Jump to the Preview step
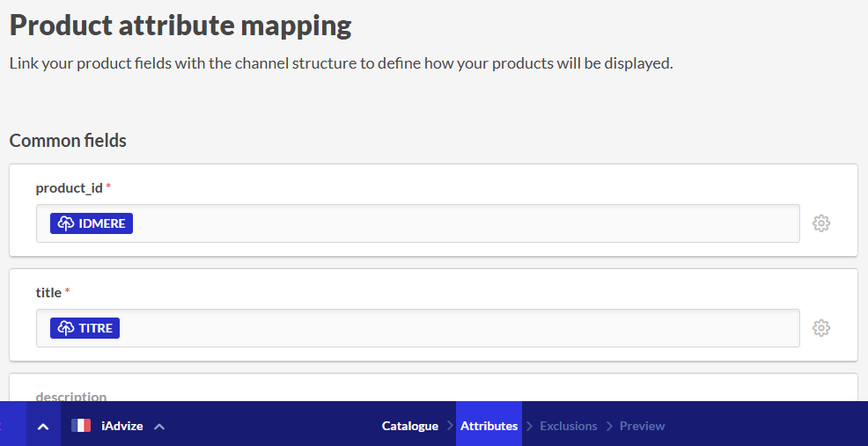 [x=642, y=426]
